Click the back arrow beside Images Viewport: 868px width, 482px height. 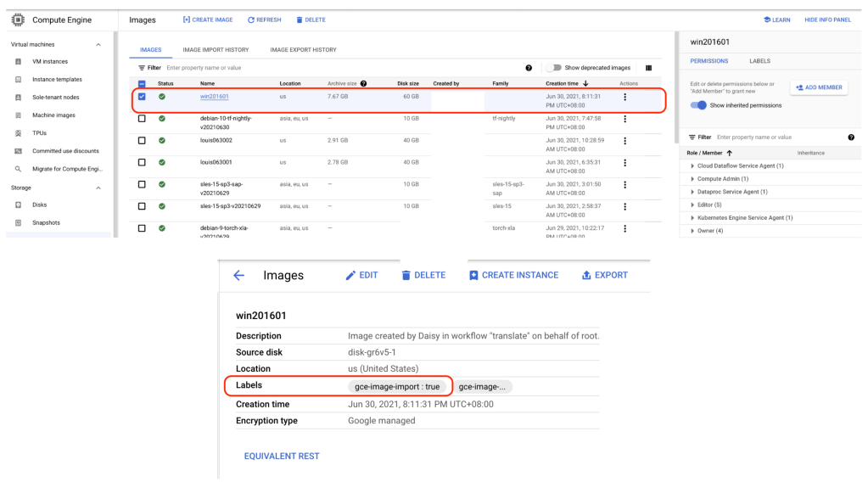coord(238,275)
